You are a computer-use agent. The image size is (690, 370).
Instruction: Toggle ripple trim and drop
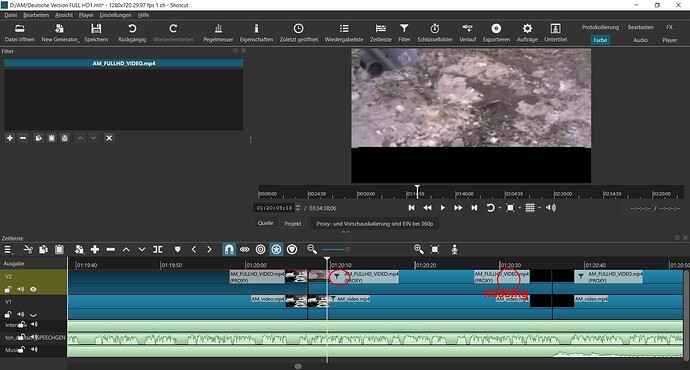tap(261, 249)
